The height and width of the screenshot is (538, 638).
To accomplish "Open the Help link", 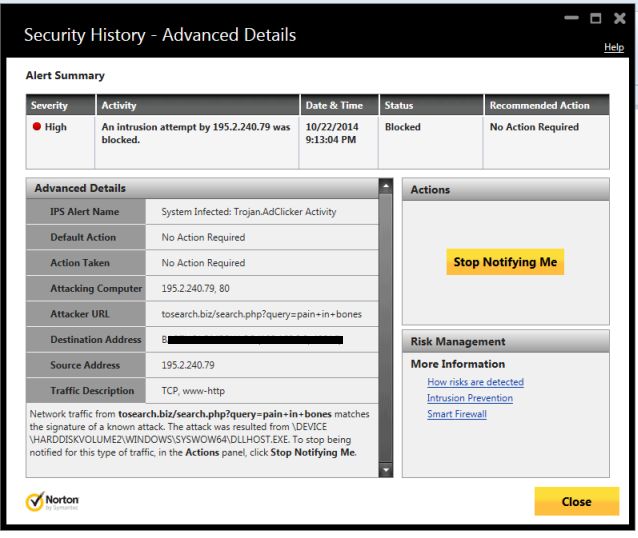I will 613,47.
